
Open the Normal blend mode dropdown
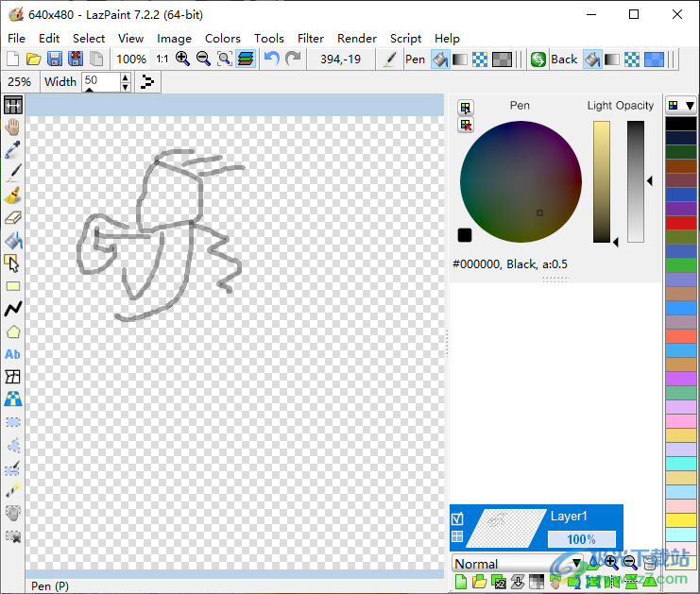517,564
